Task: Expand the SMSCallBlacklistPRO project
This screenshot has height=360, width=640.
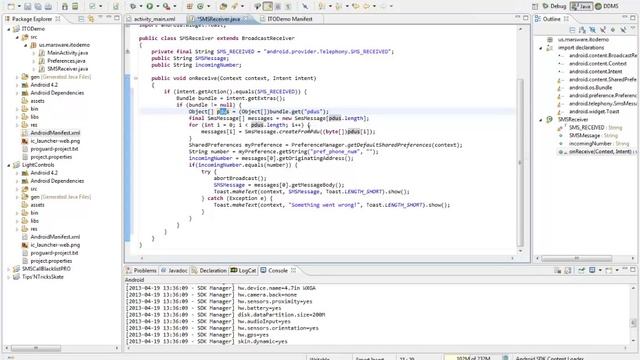Action: tap(9, 269)
